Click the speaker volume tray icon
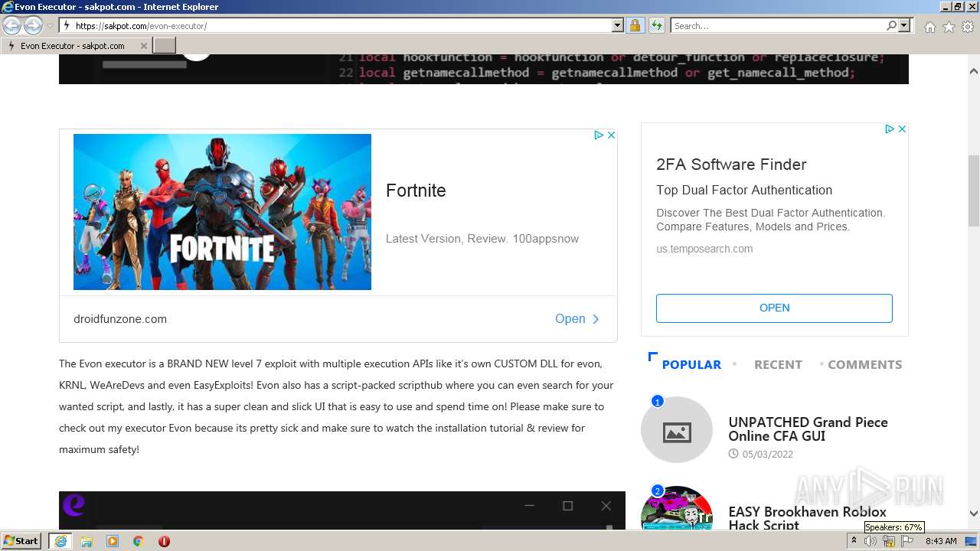 (x=871, y=541)
